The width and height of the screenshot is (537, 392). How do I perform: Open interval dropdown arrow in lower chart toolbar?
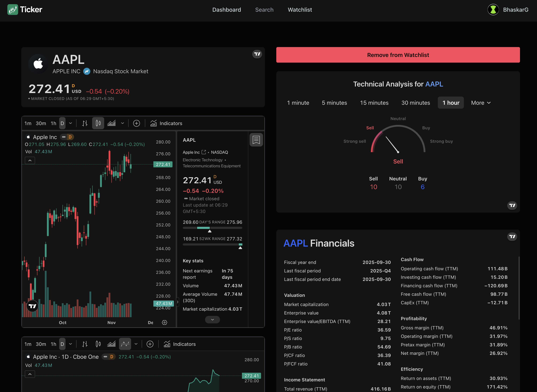pos(70,344)
